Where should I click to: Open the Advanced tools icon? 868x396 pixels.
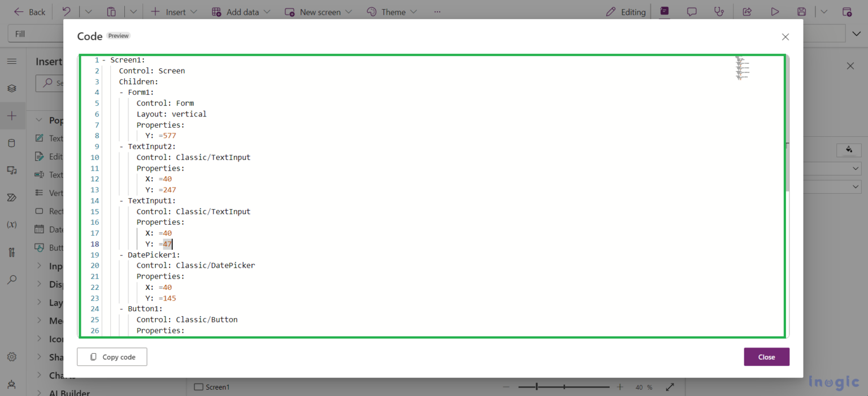pos(12,252)
